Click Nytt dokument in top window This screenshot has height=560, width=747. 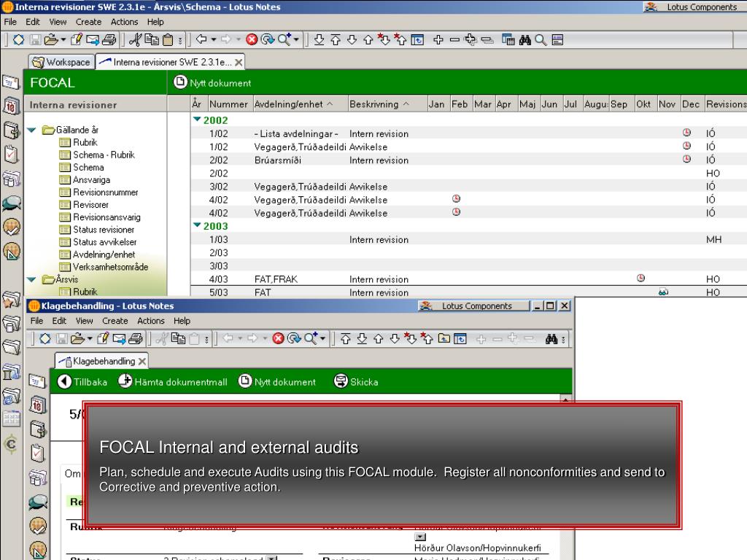[212, 83]
